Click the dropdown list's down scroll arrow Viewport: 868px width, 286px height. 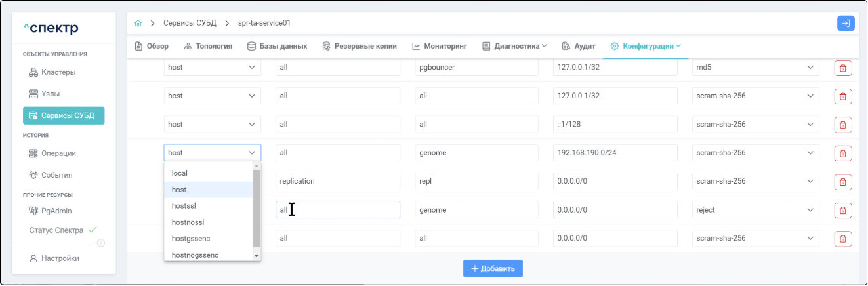257,256
